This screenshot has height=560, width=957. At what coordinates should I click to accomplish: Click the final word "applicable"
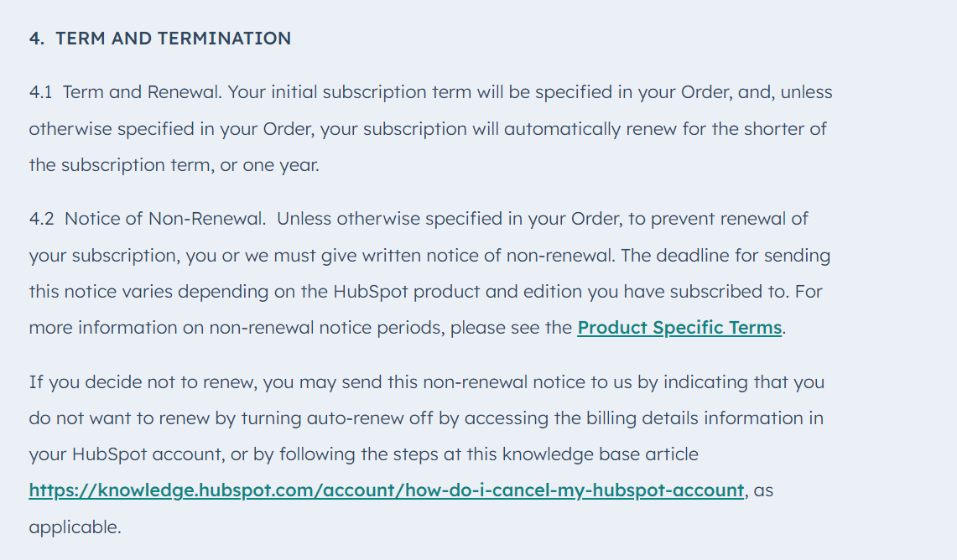(74, 528)
